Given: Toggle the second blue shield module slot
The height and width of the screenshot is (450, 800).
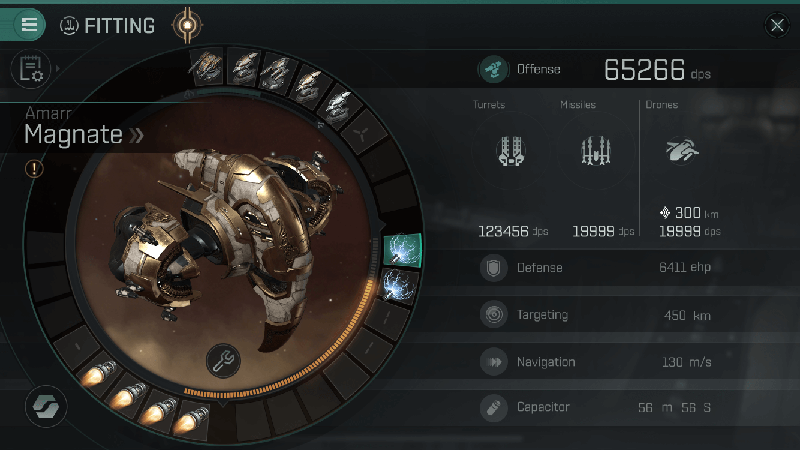Looking at the screenshot, I should tap(399, 285).
